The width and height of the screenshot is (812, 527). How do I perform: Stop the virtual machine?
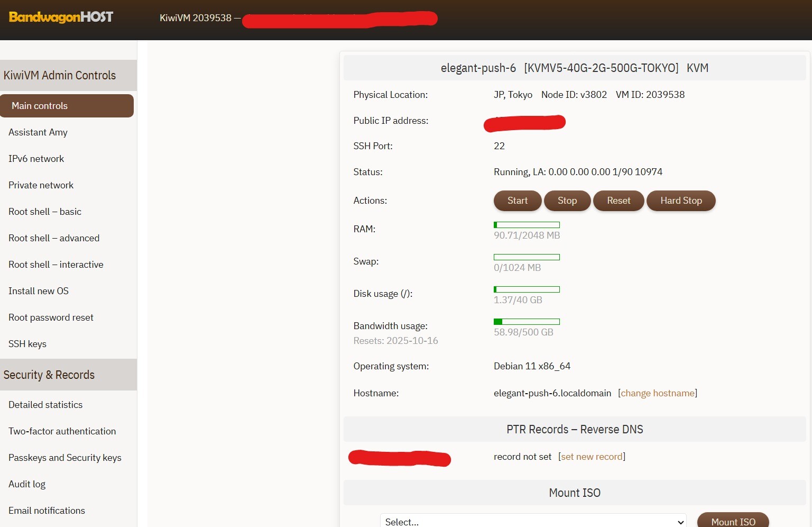(x=567, y=201)
